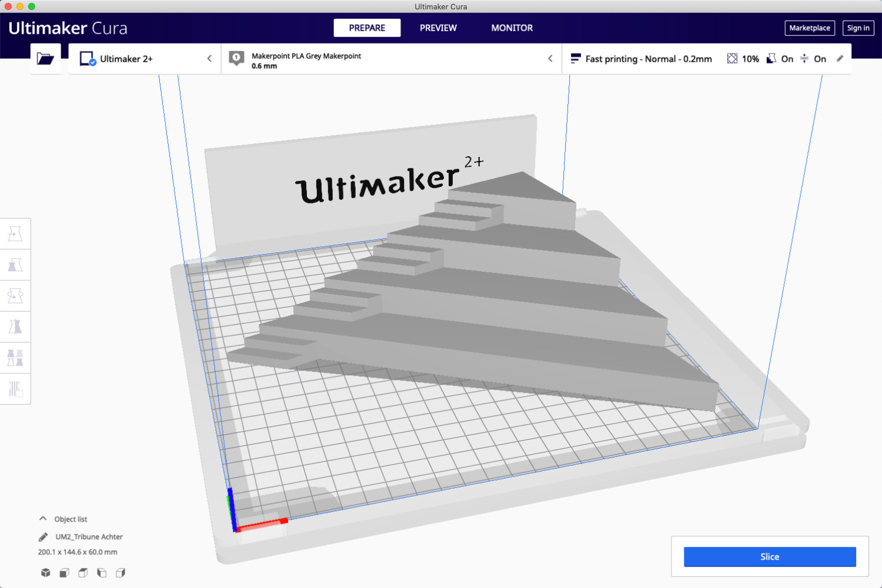Select the Mirror tool in left toolbar
This screenshot has height=588, width=882.
[x=15, y=327]
